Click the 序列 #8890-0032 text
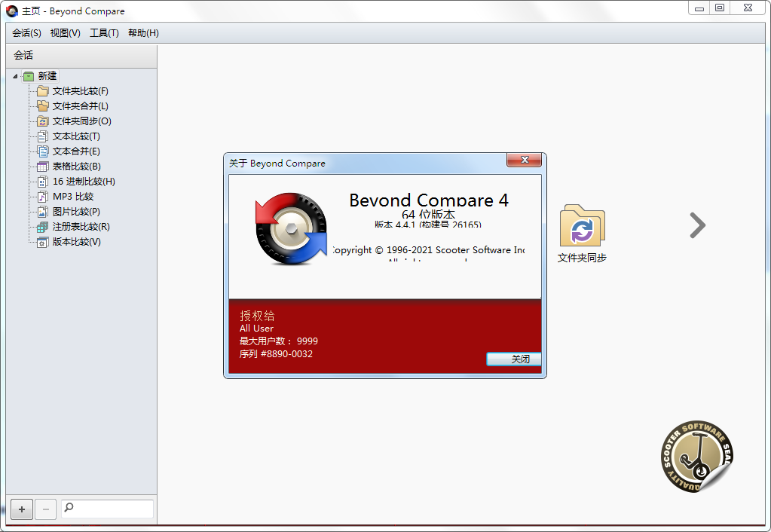This screenshot has height=532, width=771. tap(276, 354)
